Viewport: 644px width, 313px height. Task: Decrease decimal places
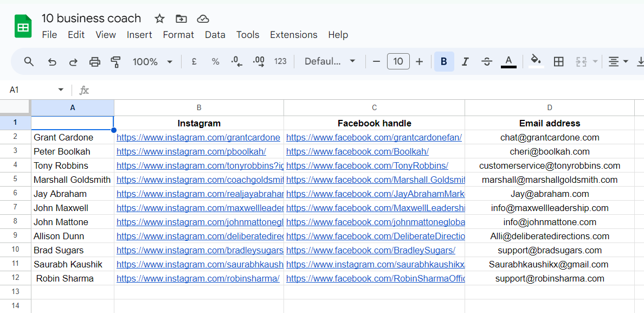236,62
